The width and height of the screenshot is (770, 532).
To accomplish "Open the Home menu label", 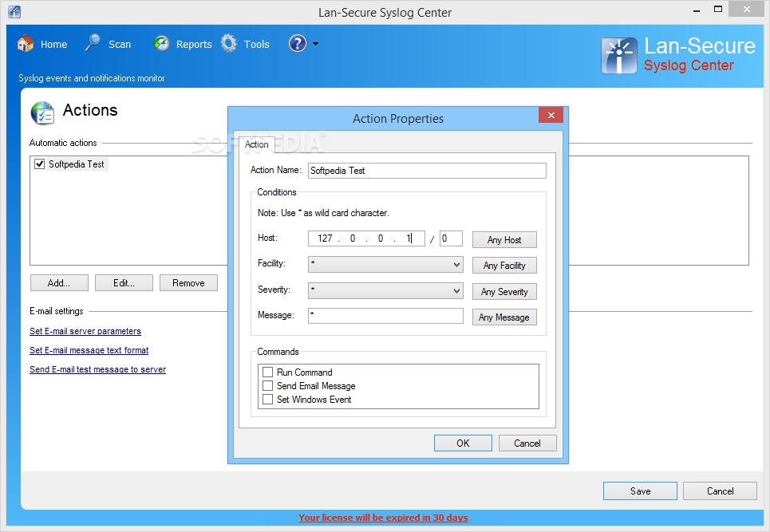I will click(x=53, y=44).
